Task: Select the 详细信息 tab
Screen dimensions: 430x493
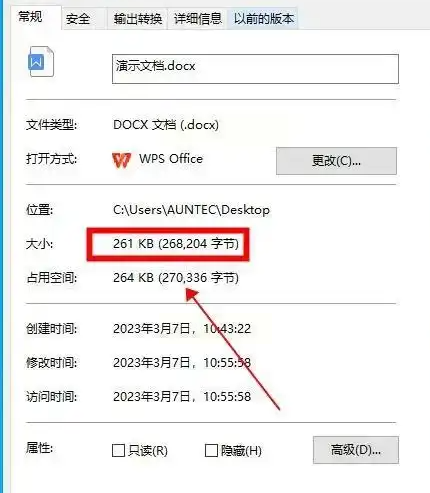Action: (198, 19)
